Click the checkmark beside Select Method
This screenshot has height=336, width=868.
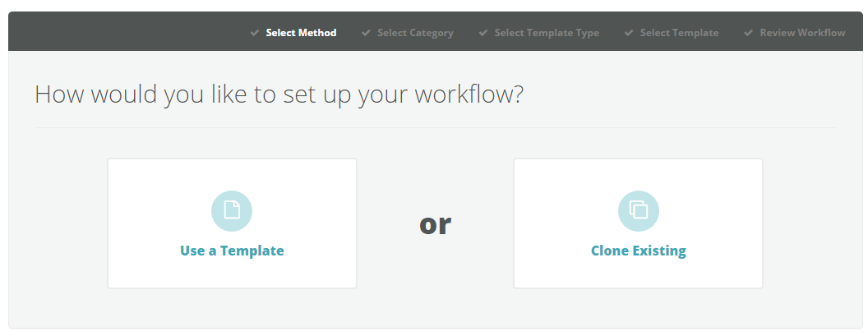[255, 33]
